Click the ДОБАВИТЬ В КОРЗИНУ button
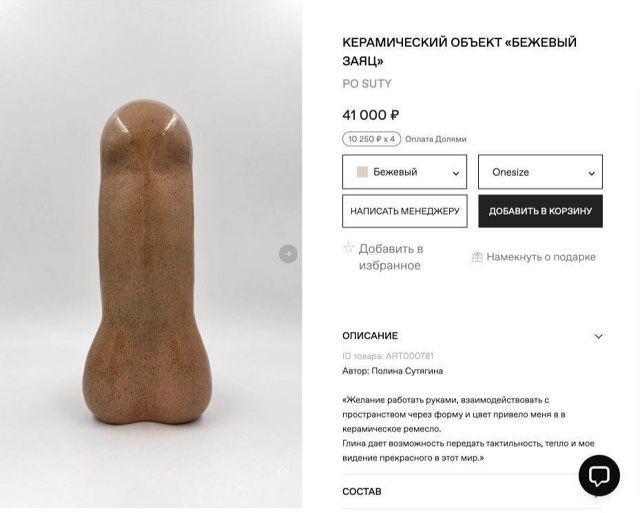Screen dimensions: 640x513 540,211
